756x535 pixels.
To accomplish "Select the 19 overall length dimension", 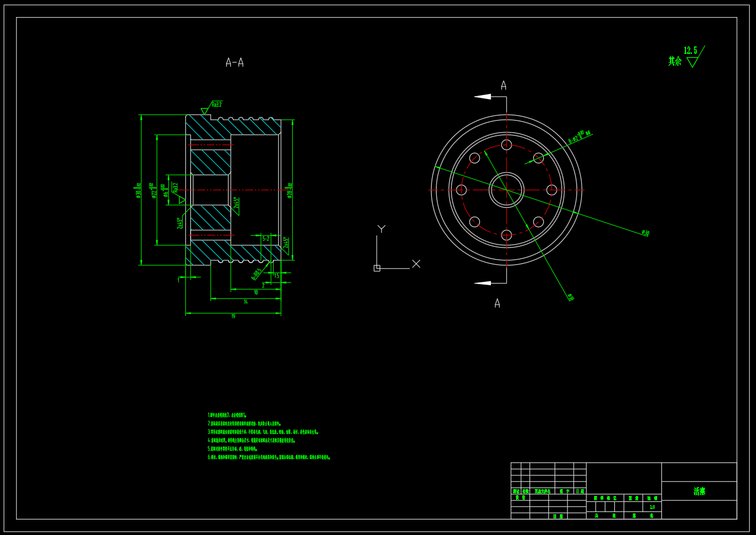I will pyautogui.click(x=233, y=316).
